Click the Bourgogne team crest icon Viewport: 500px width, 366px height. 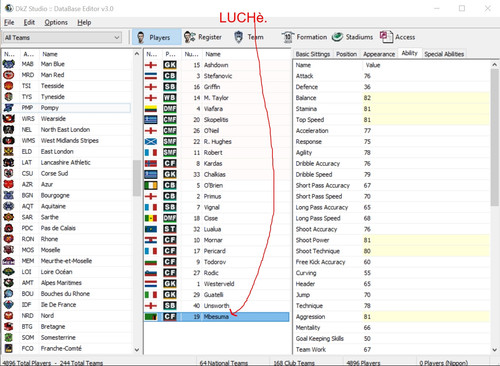[9, 195]
